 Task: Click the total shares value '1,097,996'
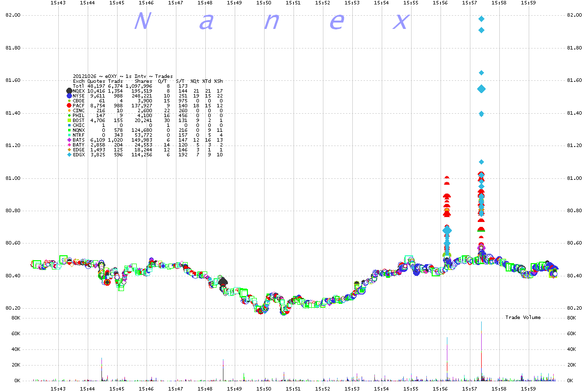[139, 86]
